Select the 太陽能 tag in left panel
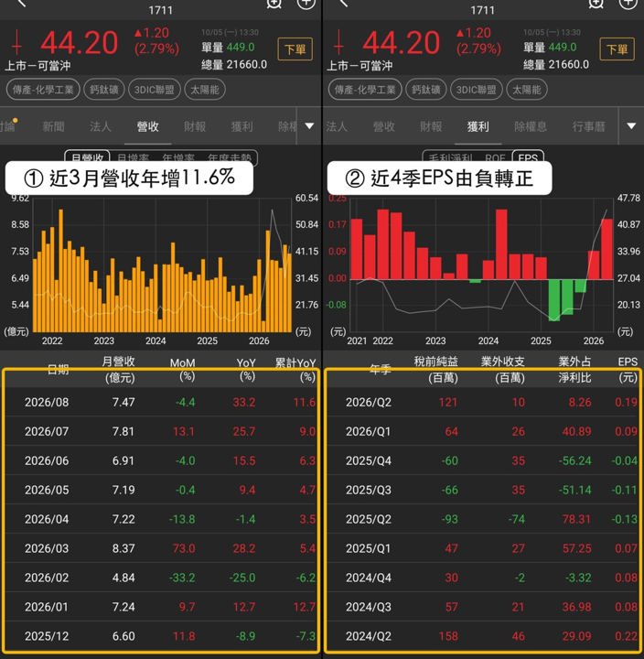 tap(205, 90)
